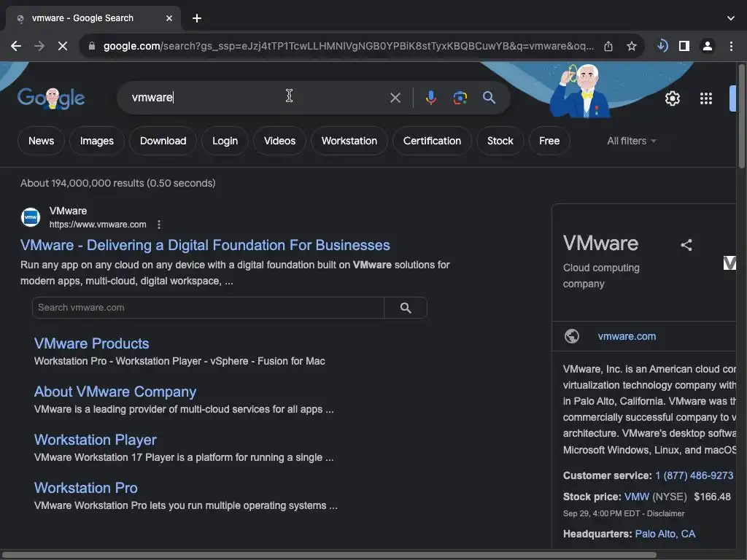Submit the vmware.com site search
Screen dimensions: 747x560
(x=406, y=308)
